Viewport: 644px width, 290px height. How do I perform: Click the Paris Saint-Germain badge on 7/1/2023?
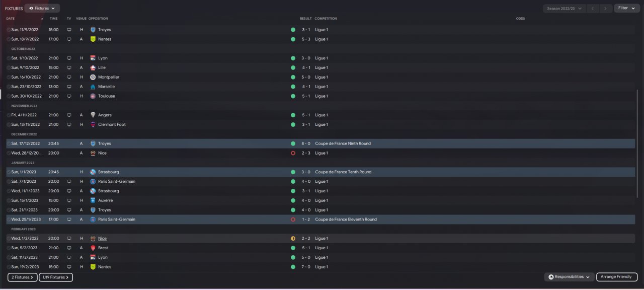(x=93, y=181)
